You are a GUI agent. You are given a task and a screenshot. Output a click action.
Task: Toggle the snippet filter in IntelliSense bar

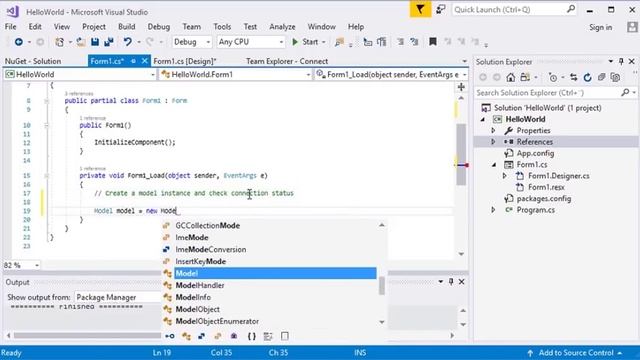click(268, 336)
